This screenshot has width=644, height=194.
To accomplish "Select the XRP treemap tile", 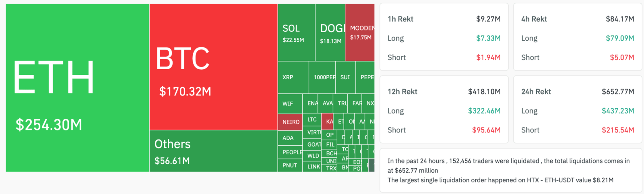I will point(293,77).
